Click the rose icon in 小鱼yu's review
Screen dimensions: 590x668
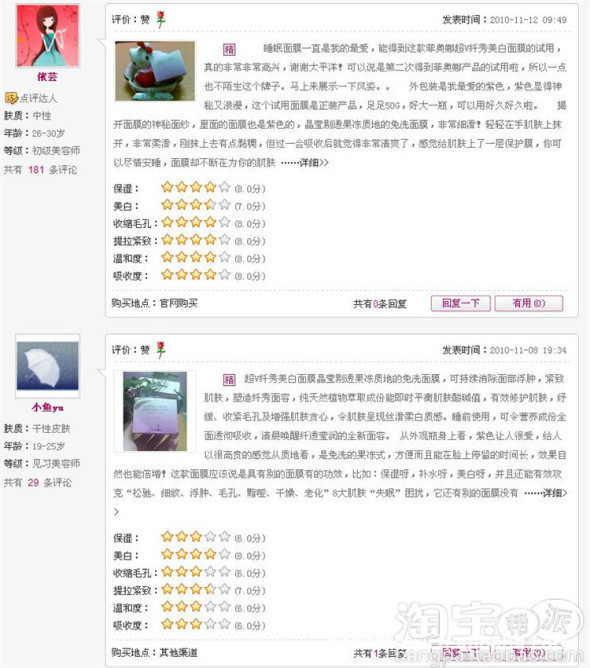pos(161,350)
